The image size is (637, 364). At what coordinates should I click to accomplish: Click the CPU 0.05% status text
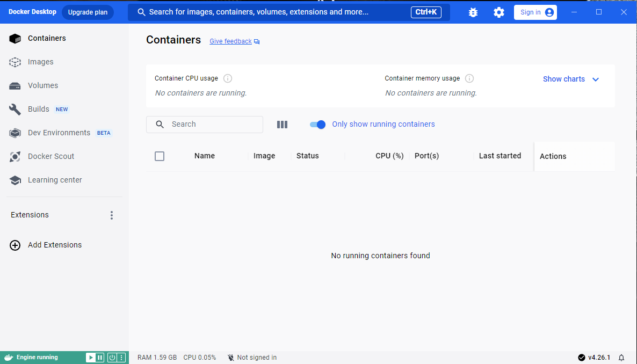[199, 358]
